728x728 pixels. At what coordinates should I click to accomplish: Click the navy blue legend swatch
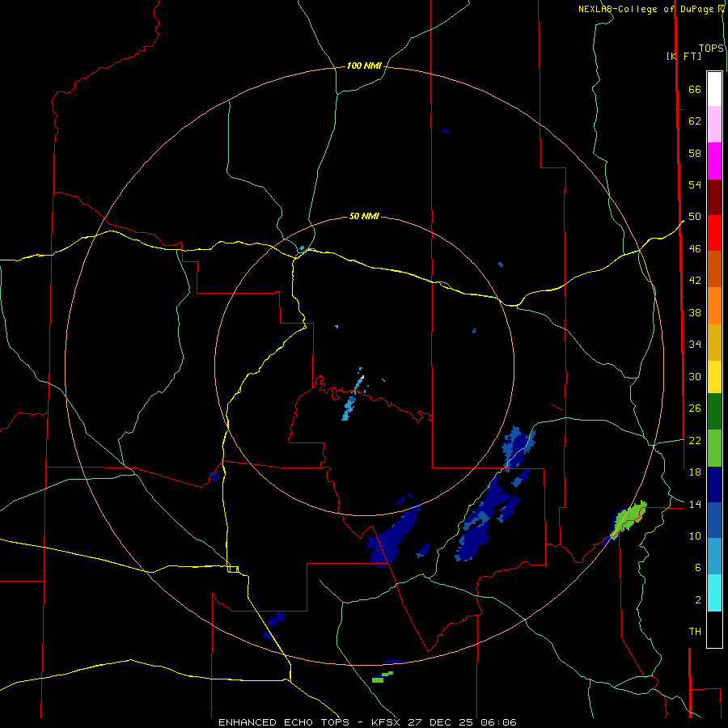coord(714,485)
